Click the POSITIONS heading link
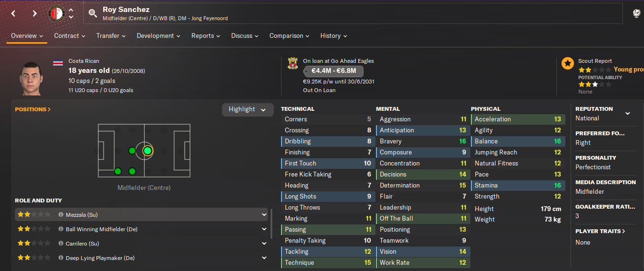Screen dimensions: 644x271 pyautogui.click(x=33, y=109)
